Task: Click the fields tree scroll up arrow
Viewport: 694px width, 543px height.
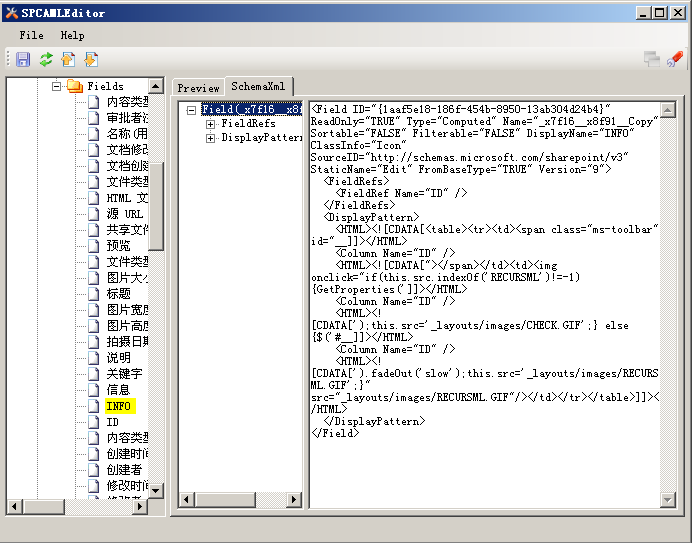Action: point(155,86)
